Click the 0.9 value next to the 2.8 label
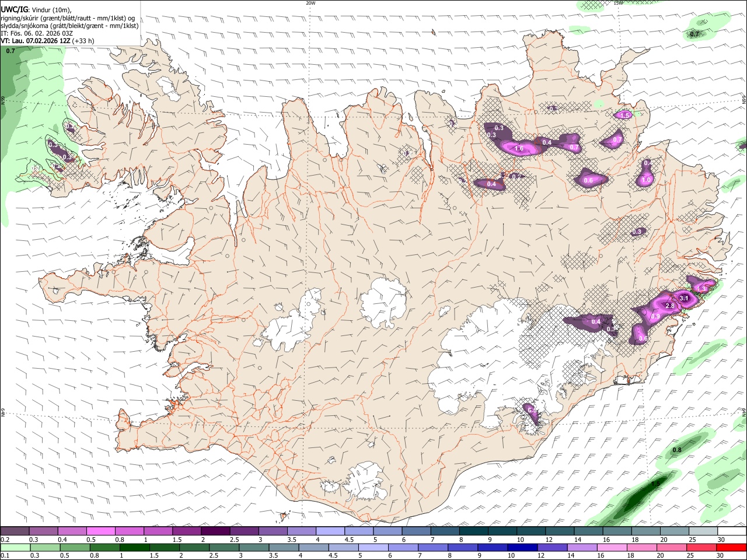 pyautogui.click(x=655, y=317)
